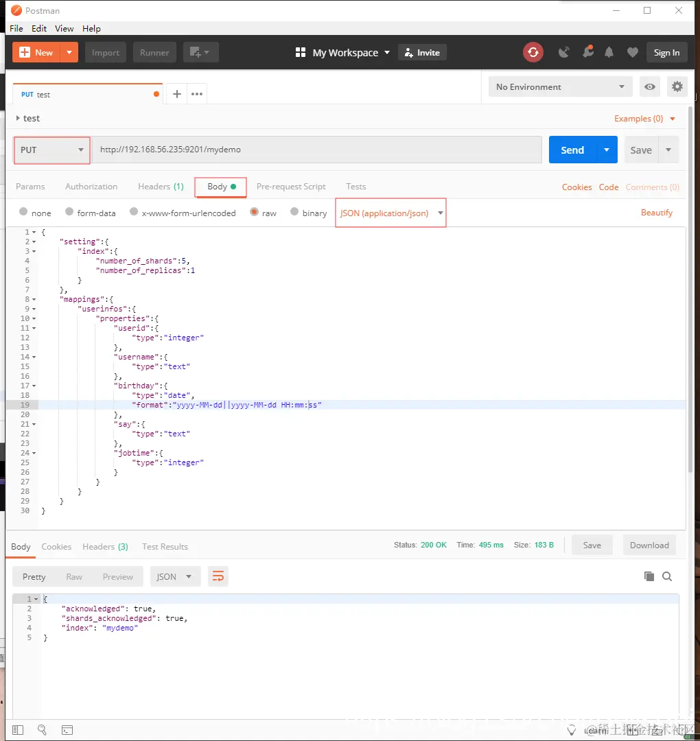
Task: Open Save button dropdown arrow
Action: click(x=668, y=150)
